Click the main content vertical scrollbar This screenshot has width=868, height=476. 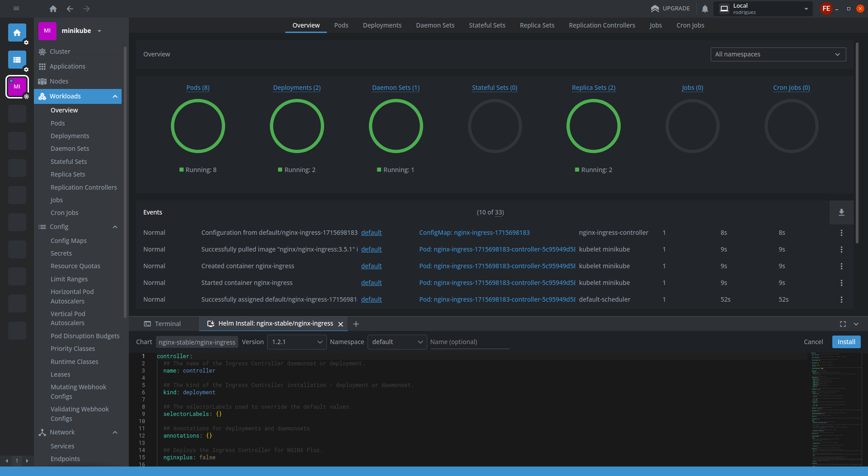[x=857, y=143]
